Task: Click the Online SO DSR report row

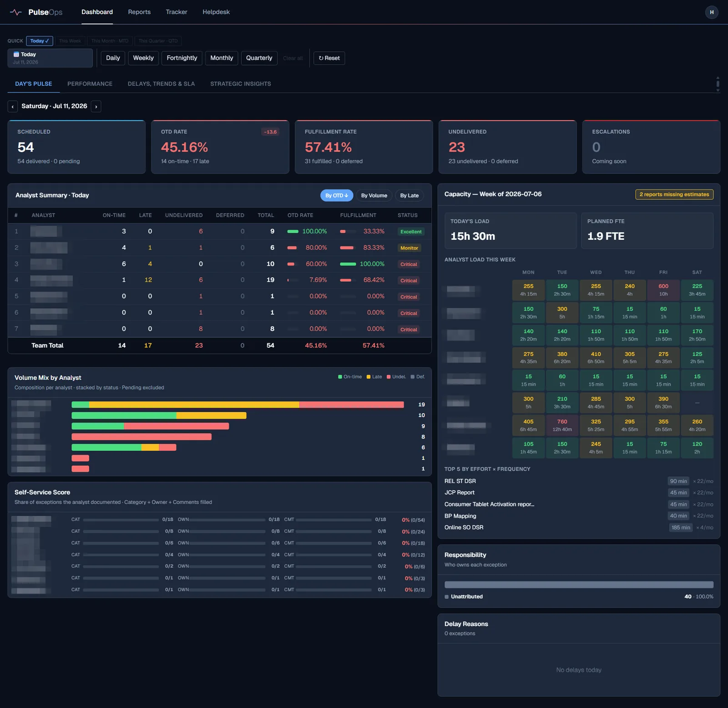Action: [x=579, y=528]
